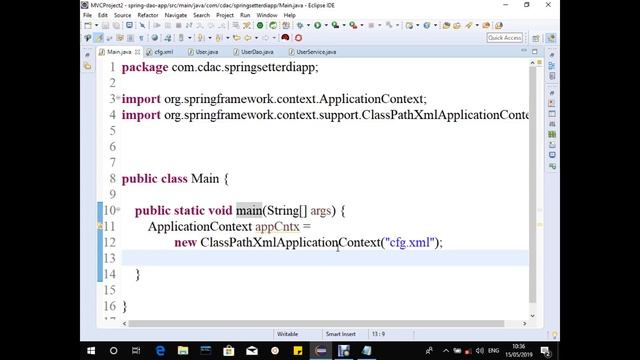Click the Search flashlight pencil icon
The width and height of the screenshot is (640, 360).
coord(469,25)
